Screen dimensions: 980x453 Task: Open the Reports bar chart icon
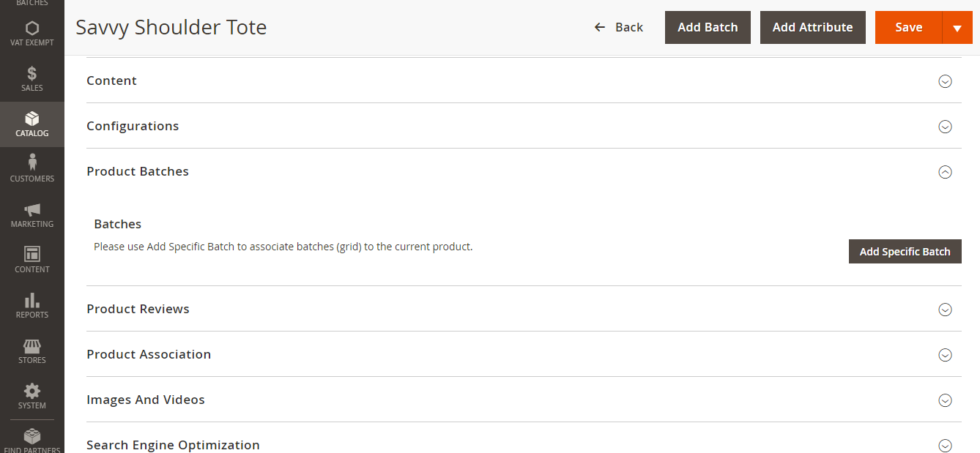pyautogui.click(x=31, y=301)
